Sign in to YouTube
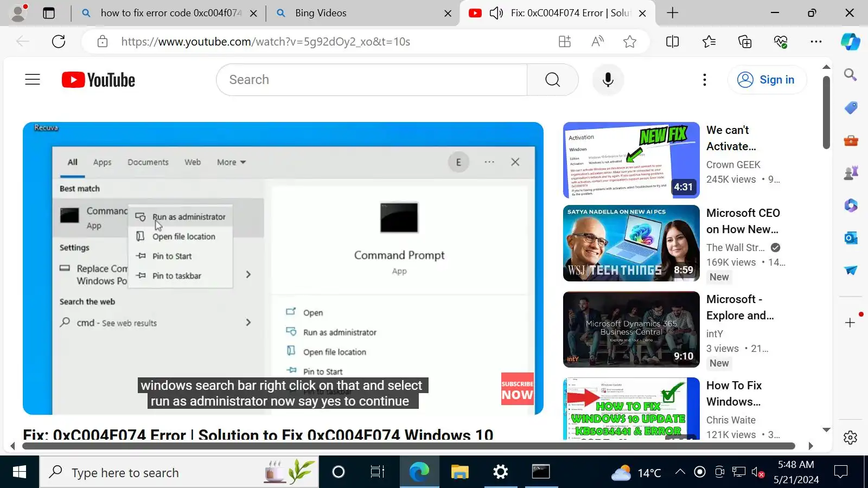The width and height of the screenshot is (868, 488). (x=766, y=80)
